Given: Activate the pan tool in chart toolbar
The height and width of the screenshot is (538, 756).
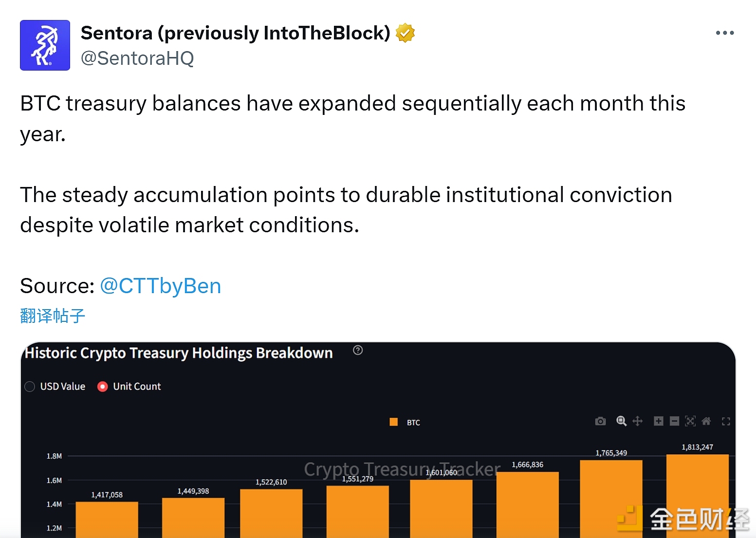Looking at the screenshot, I should pos(638,421).
